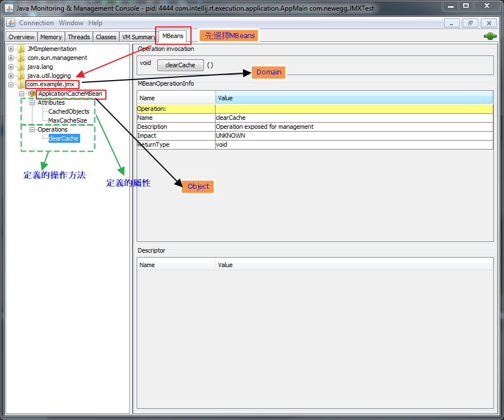Image resolution: width=504 pixels, height=420 pixels.
Task: Click the Java icon in the menu bar
Action: point(11,23)
